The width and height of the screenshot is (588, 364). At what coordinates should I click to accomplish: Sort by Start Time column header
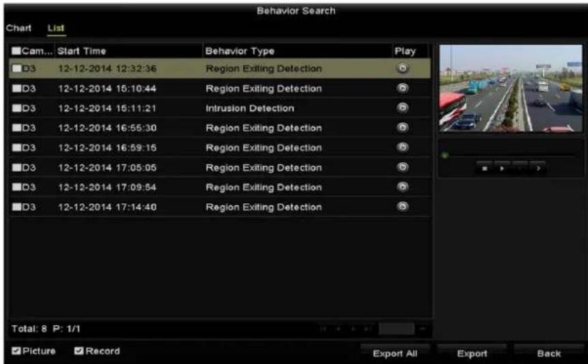coord(129,51)
